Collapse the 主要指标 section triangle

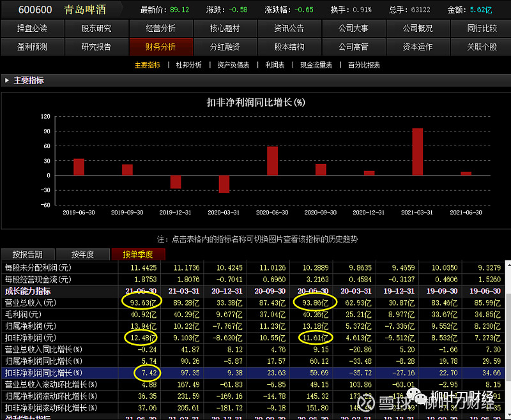[7, 80]
